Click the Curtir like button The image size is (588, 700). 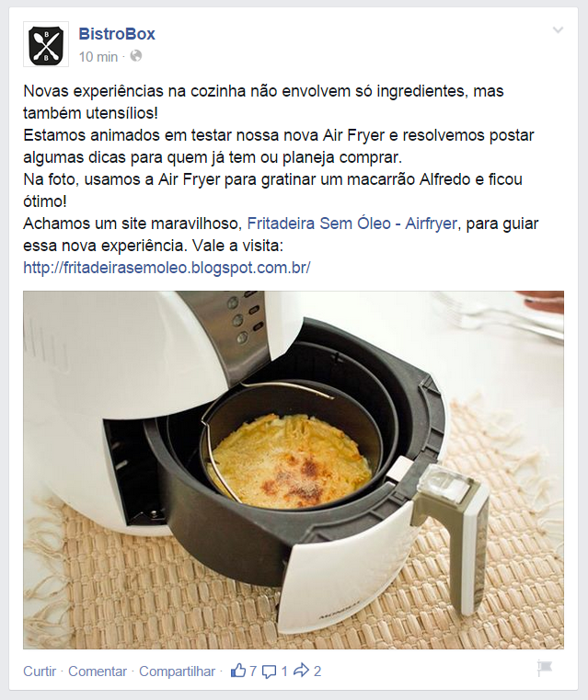coord(40,671)
